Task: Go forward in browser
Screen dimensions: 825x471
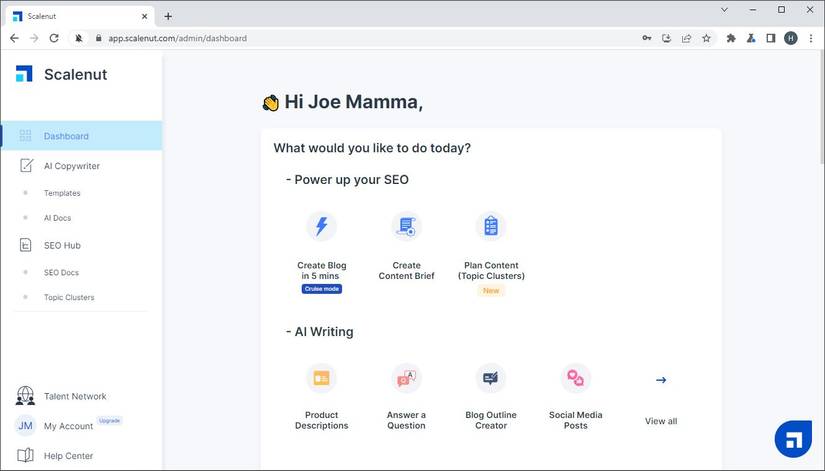Action: pos(34,38)
